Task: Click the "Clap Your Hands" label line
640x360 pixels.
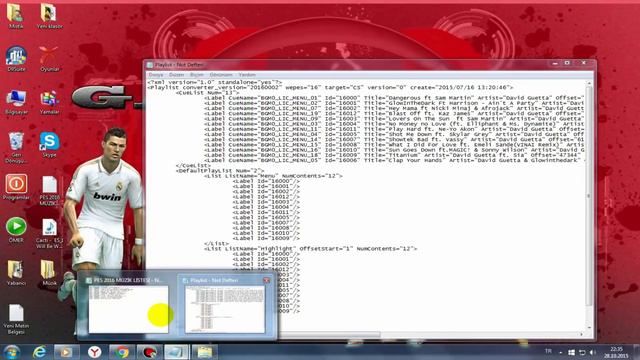Action: click(394, 160)
